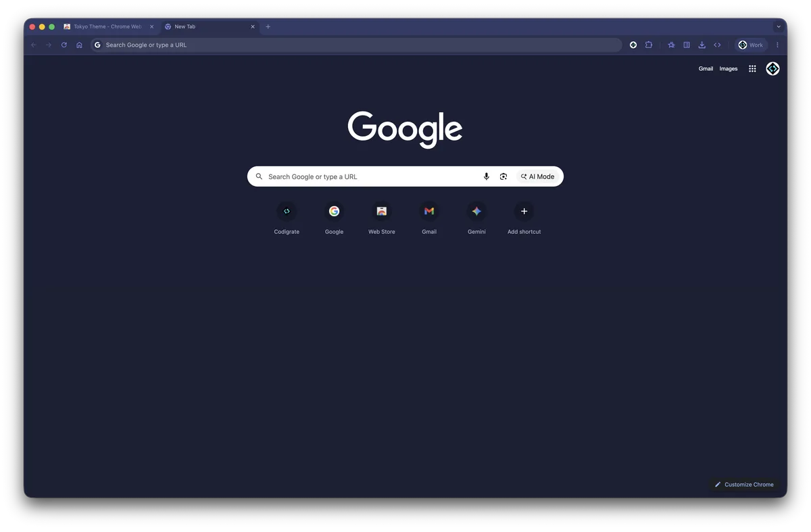Focus the address bar
This screenshot has width=811, height=532.
356,45
